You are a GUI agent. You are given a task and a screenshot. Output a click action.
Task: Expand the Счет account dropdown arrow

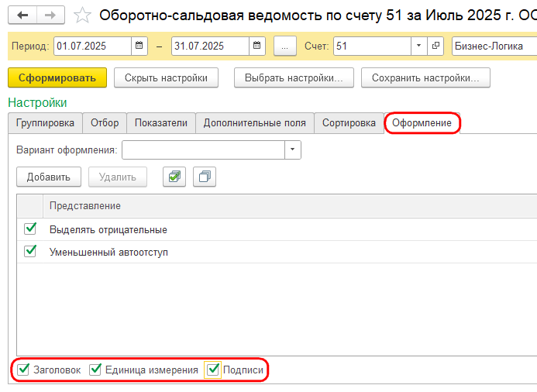click(x=419, y=46)
